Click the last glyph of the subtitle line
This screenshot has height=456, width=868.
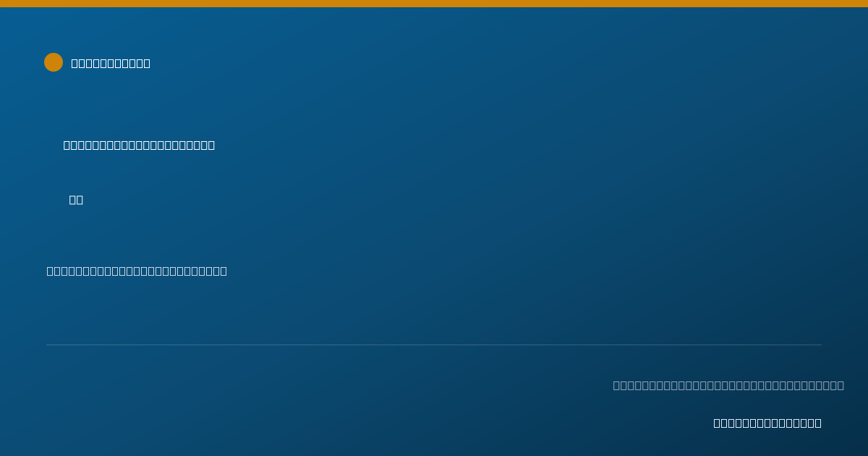224,271
